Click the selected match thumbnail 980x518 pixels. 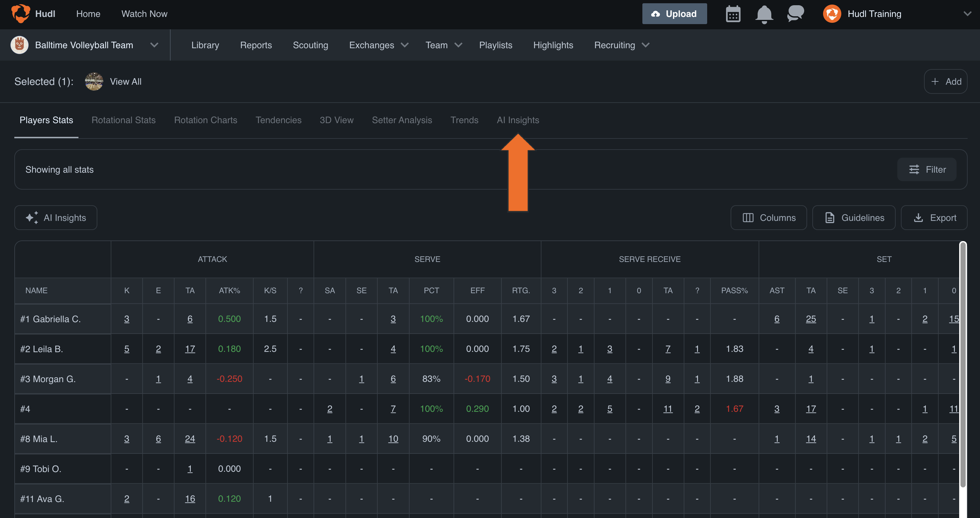tap(93, 81)
